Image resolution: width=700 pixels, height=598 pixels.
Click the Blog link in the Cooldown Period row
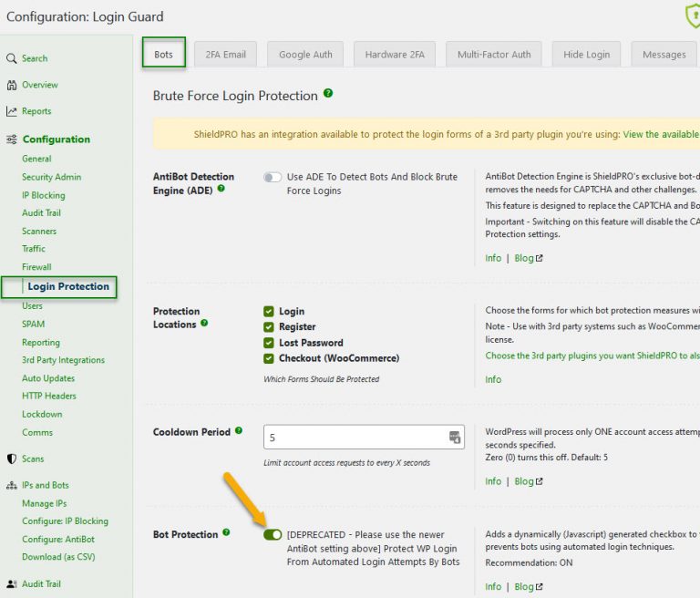click(x=529, y=481)
